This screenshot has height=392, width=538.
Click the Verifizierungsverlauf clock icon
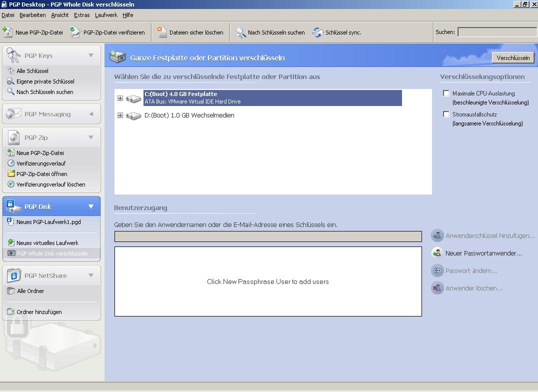pyautogui.click(x=11, y=163)
